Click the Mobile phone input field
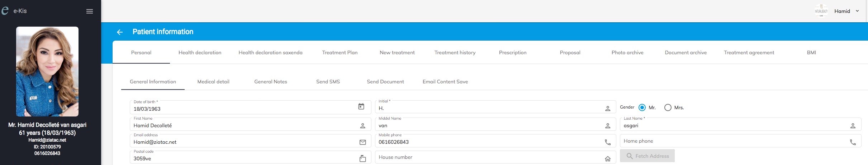 [x=495, y=141]
